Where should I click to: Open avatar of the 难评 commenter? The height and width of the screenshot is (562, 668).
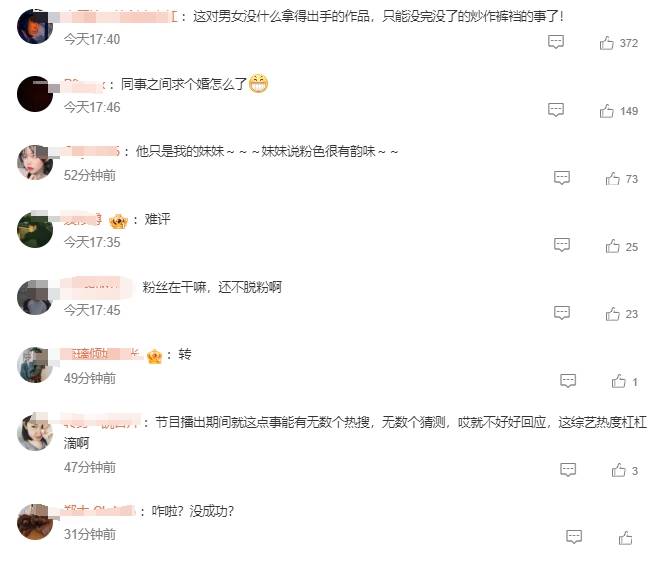click(35, 229)
